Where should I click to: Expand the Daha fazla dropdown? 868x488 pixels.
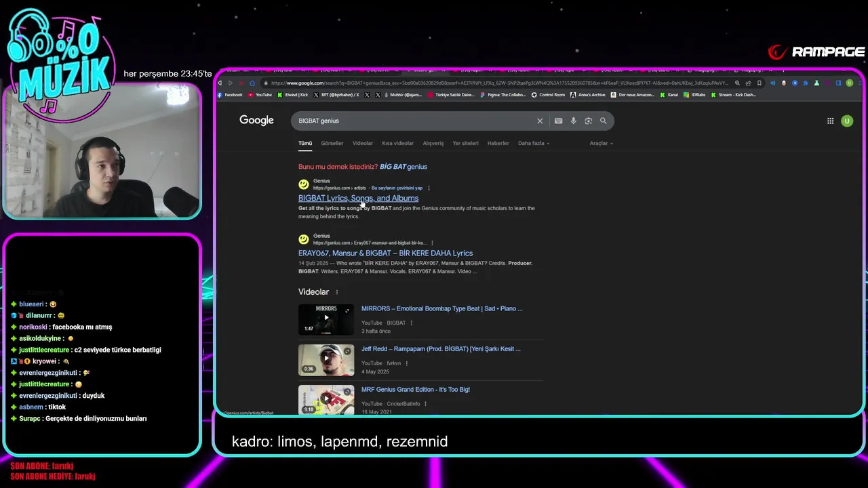tap(534, 143)
